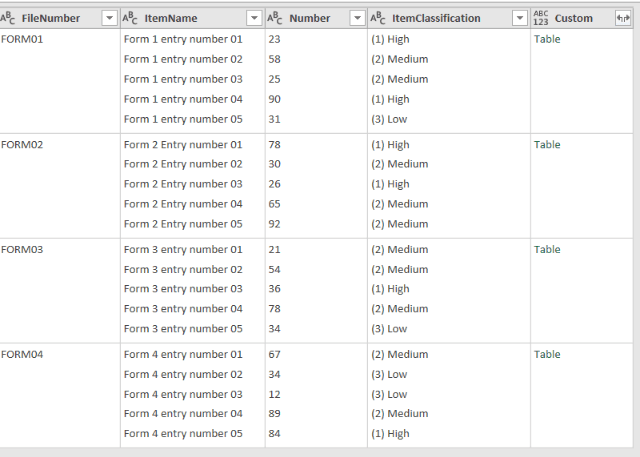Click the ItemName column data type icon
This screenshot has height=457, width=640.
130,18
